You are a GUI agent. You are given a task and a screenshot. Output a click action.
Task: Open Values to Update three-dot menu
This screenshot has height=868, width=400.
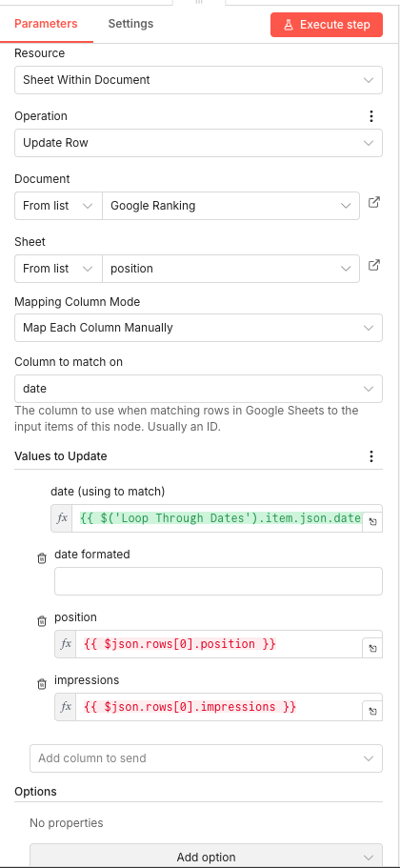click(371, 456)
